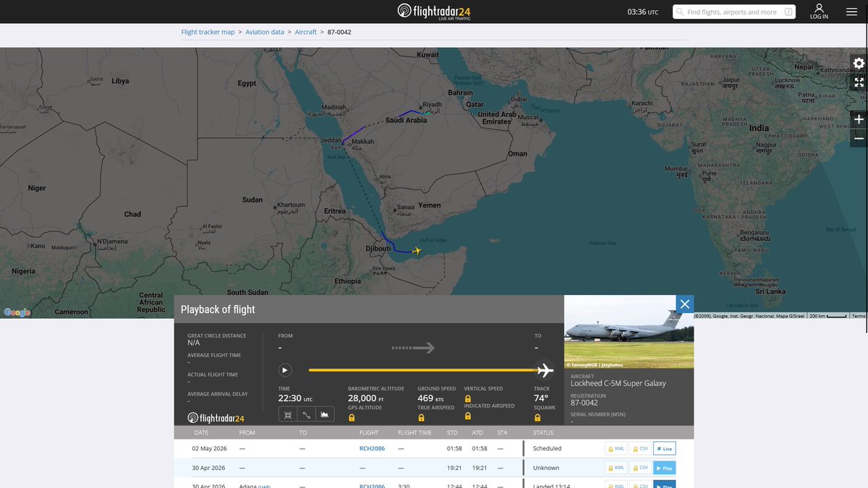Click the '22:30 UTC' time value

[295, 398]
